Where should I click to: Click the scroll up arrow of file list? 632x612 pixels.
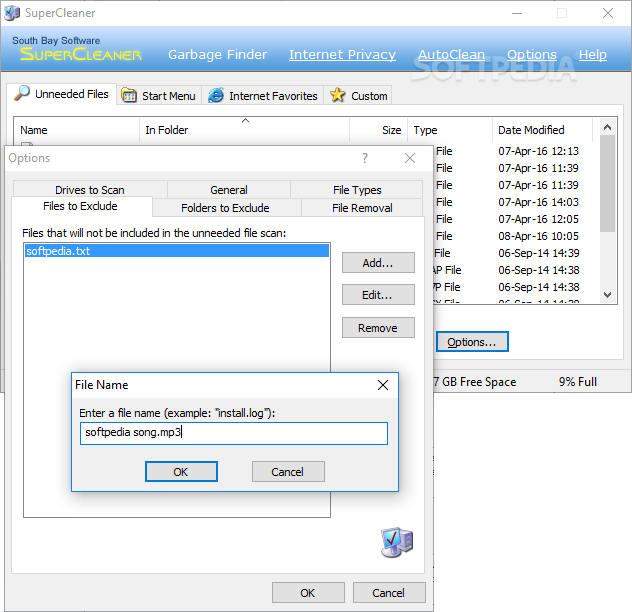tap(607, 127)
